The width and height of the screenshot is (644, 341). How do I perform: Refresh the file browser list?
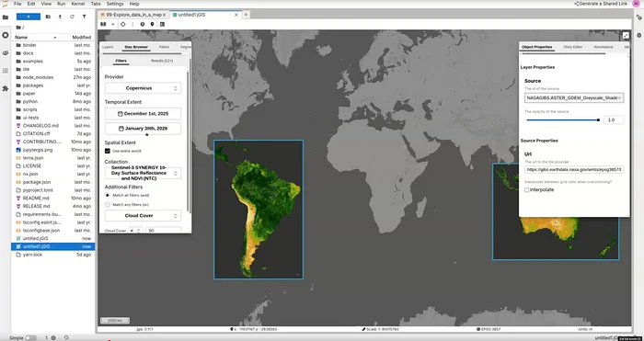click(x=72, y=17)
